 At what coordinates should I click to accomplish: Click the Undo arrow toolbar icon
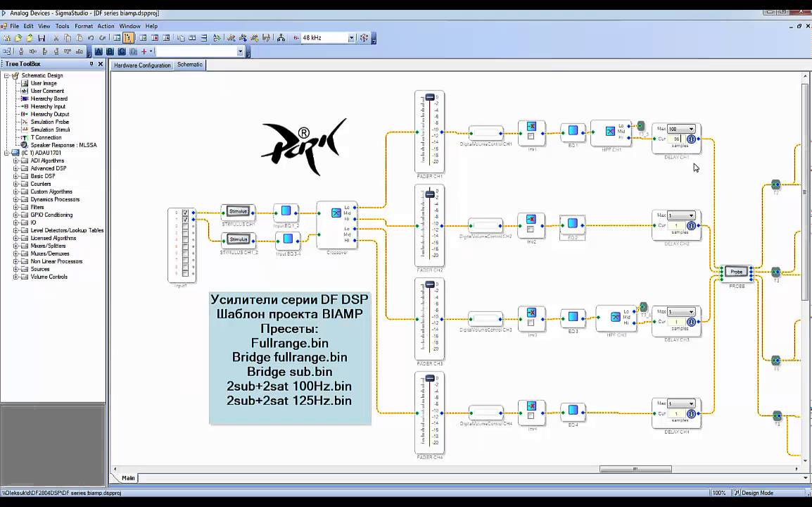[x=91, y=38]
